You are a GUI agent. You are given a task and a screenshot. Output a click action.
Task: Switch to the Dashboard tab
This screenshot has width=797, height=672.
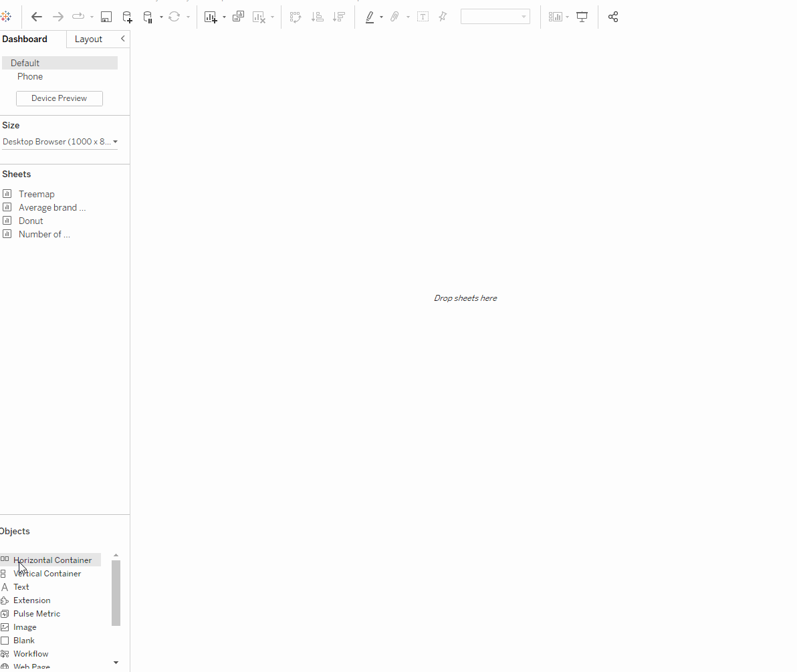[x=25, y=39]
